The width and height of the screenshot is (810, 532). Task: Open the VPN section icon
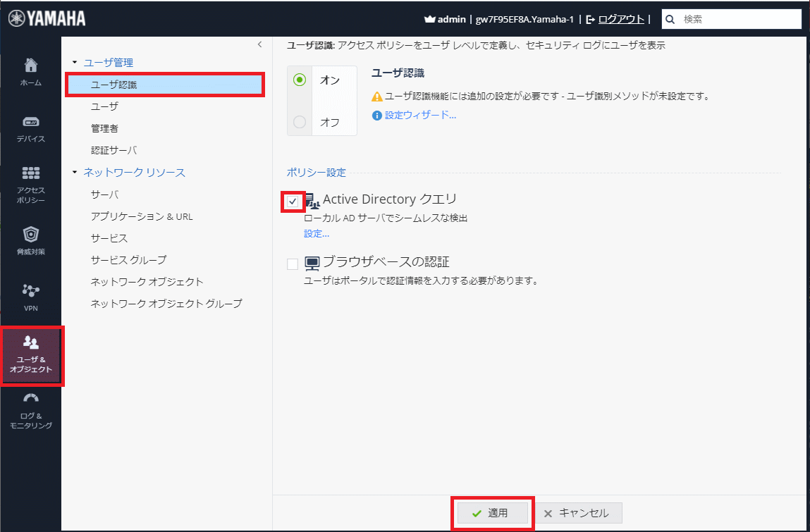click(x=30, y=290)
